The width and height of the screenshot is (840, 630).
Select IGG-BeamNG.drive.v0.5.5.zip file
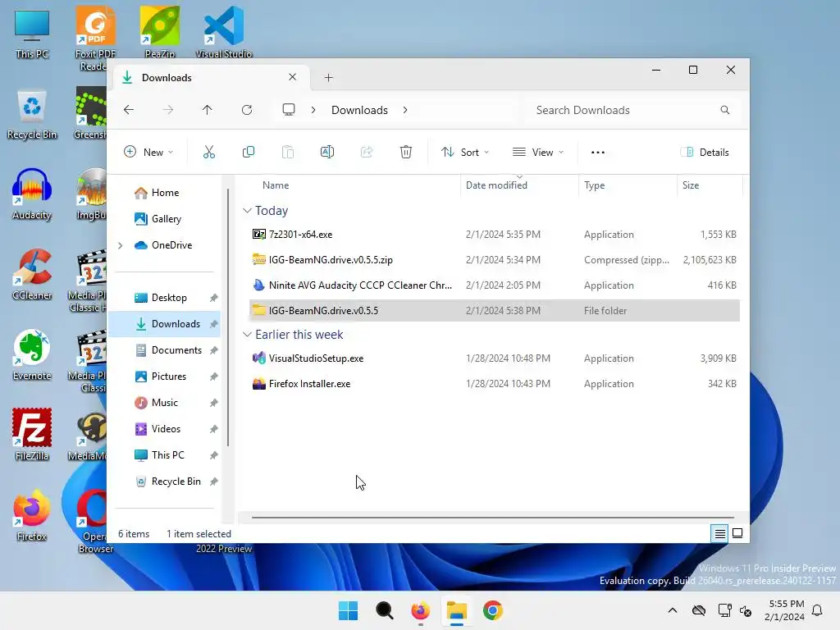click(x=494, y=260)
